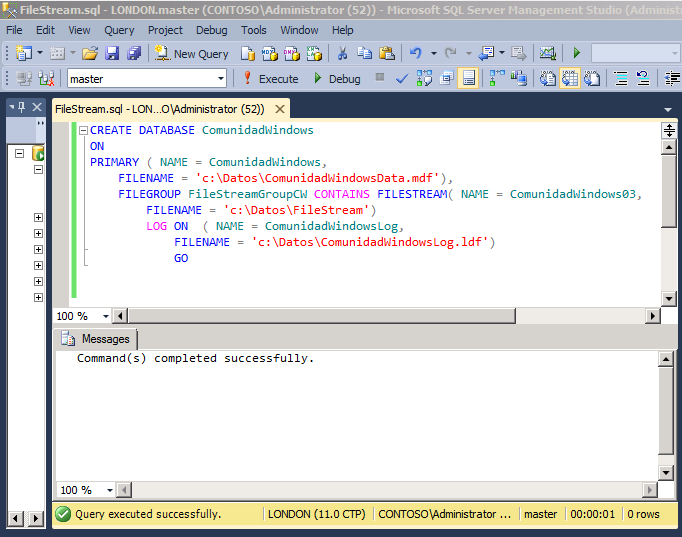Open the Messages pane zoom 100 % dropdown
Image resolution: width=682 pixels, height=537 pixels.
[110, 490]
